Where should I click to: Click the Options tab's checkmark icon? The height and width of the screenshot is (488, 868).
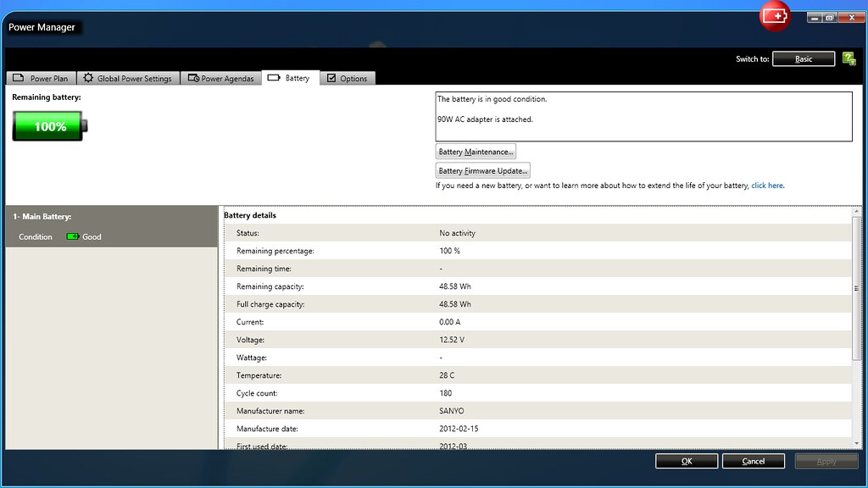pyautogui.click(x=331, y=78)
